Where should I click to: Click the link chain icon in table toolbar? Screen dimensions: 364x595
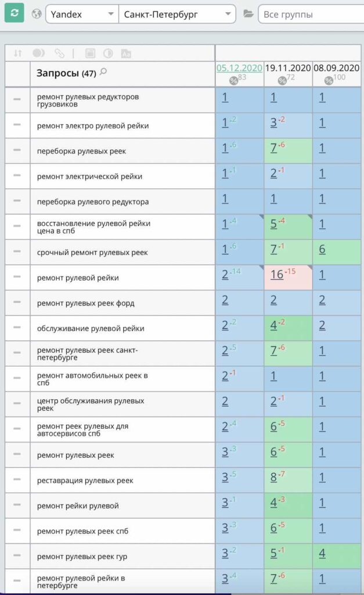coord(60,53)
